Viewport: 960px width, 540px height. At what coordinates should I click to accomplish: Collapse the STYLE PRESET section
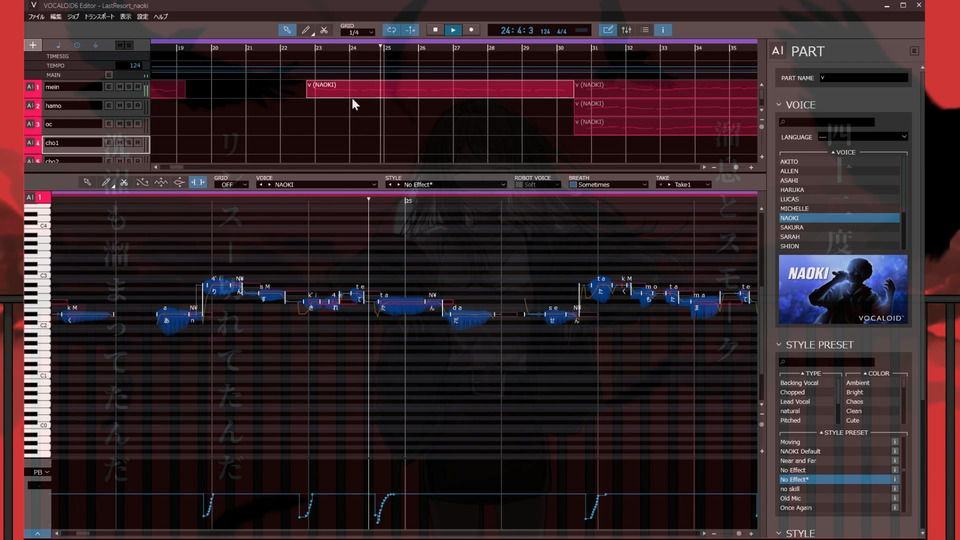[x=779, y=345]
